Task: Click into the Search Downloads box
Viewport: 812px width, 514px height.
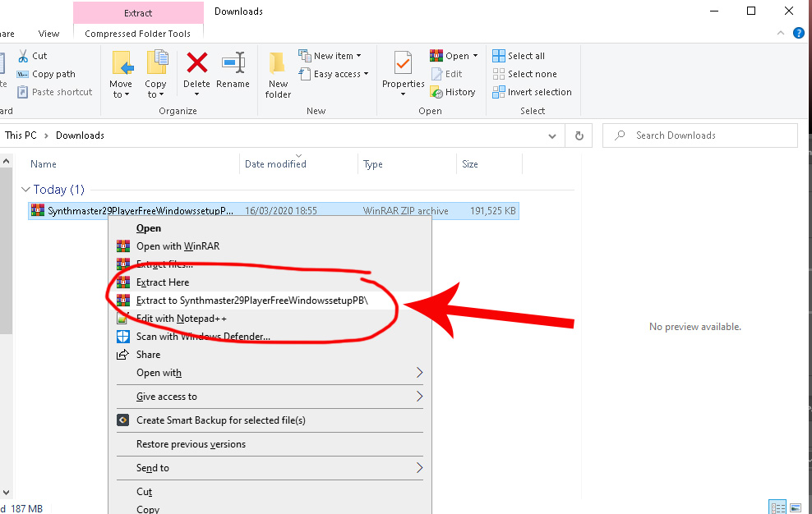Action: 699,135
